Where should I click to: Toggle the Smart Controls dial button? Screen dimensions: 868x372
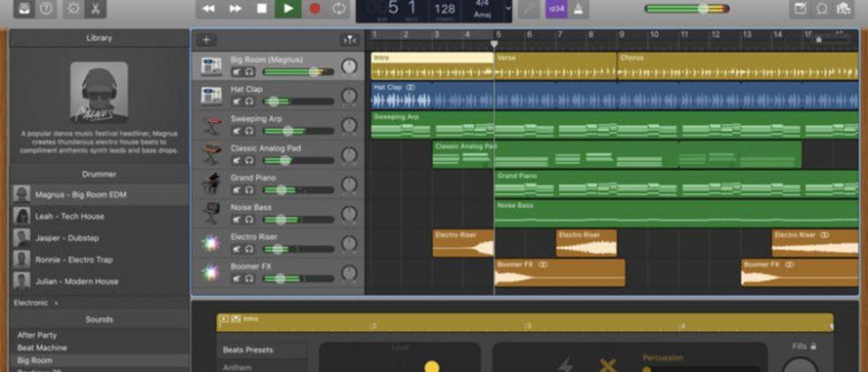pos(73,8)
